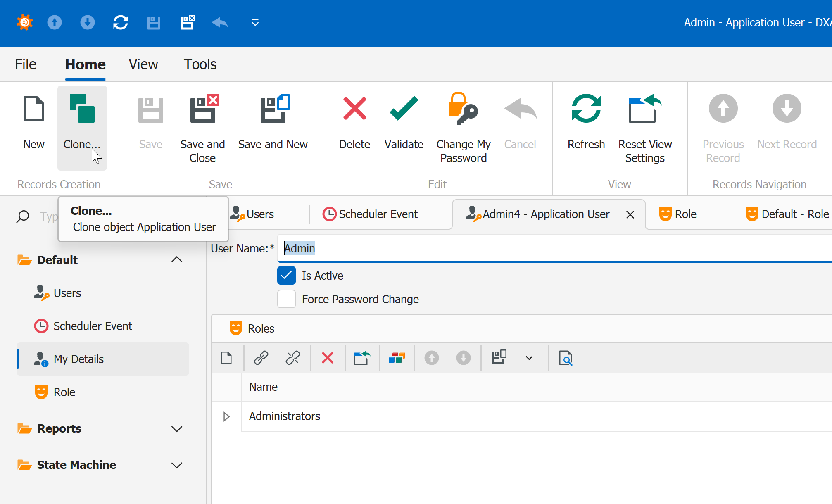
Task: Click the User Name input field
Action: (537, 248)
